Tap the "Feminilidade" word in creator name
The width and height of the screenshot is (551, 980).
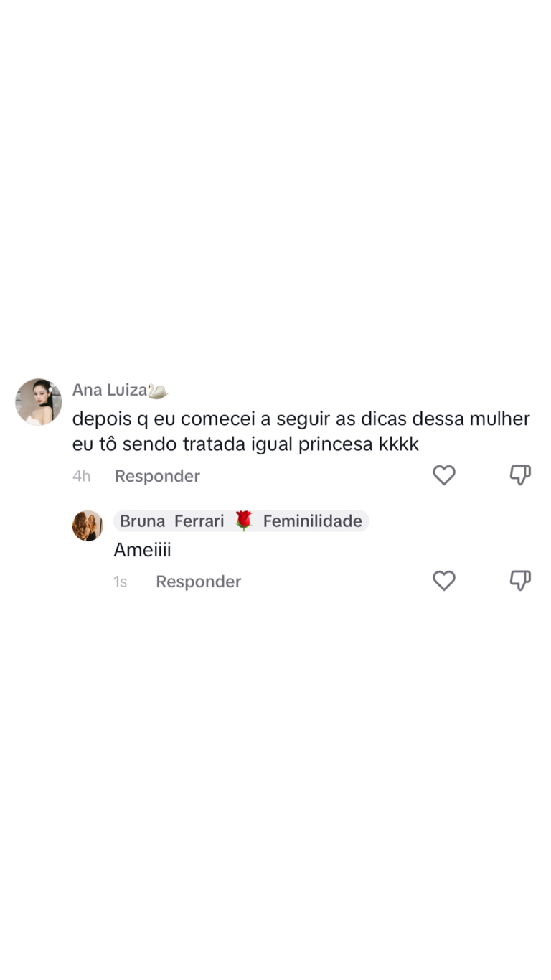point(313,521)
